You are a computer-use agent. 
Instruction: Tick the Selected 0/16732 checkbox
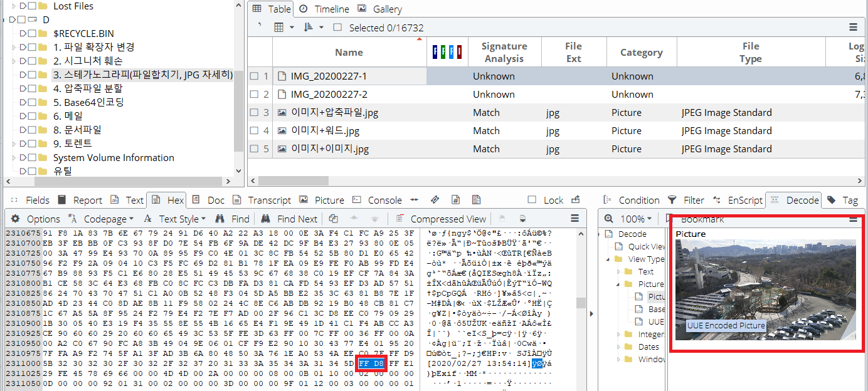[x=338, y=28]
